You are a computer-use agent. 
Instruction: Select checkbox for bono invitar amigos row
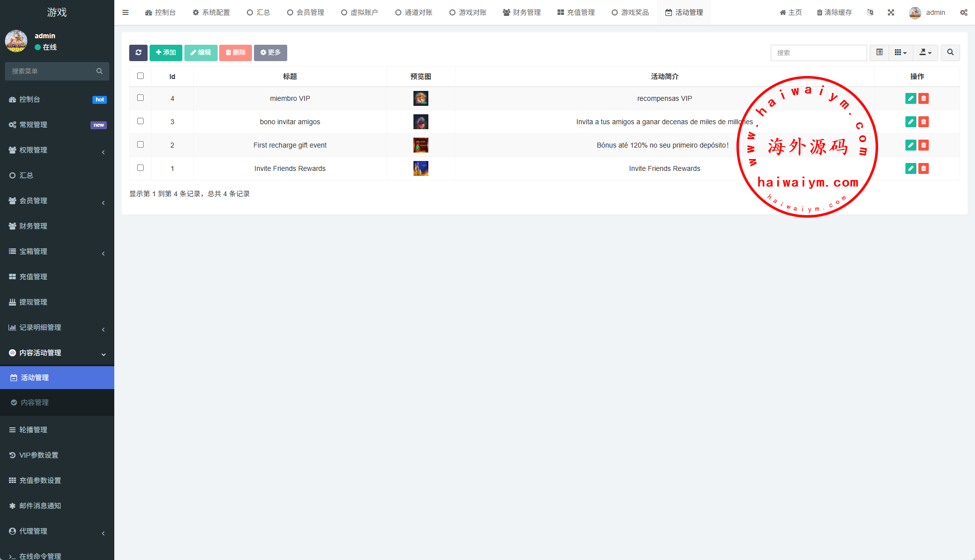140,121
